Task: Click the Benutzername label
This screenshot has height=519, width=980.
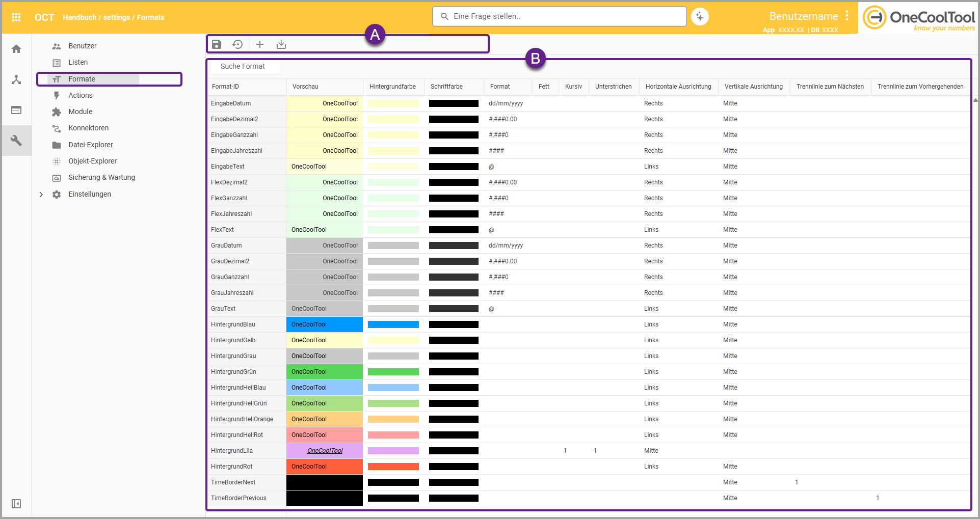Action: pos(804,16)
